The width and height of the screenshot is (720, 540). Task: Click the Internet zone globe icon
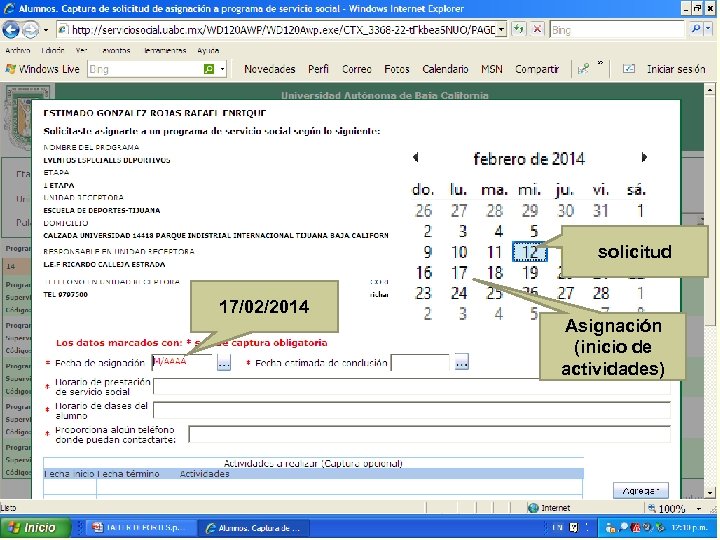click(x=533, y=508)
